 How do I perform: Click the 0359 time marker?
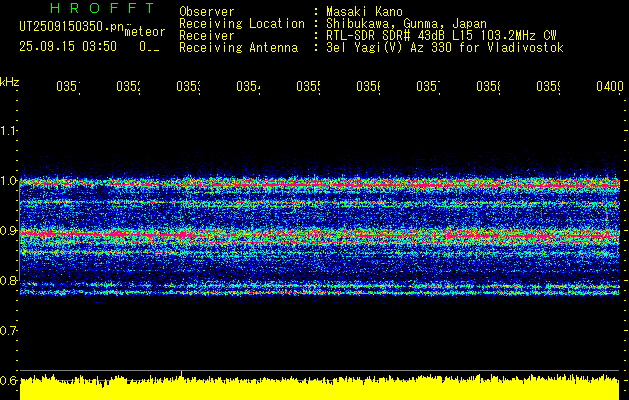[549, 86]
